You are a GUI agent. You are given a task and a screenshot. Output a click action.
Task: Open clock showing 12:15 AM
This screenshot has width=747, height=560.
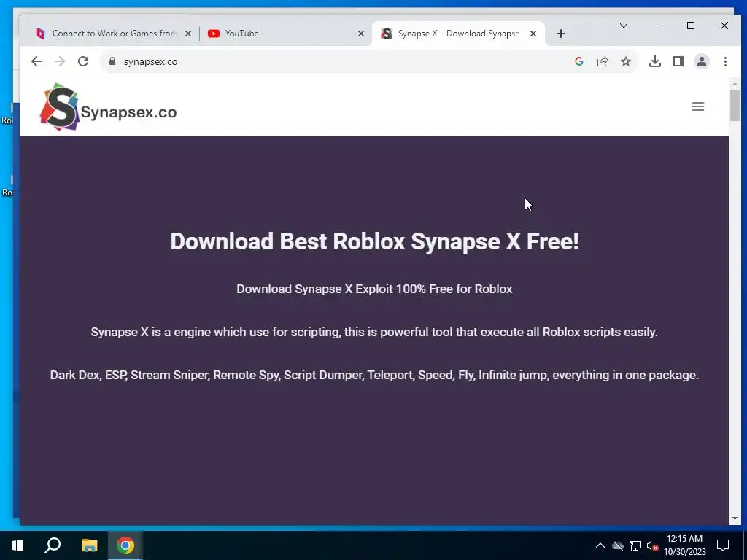click(x=684, y=545)
